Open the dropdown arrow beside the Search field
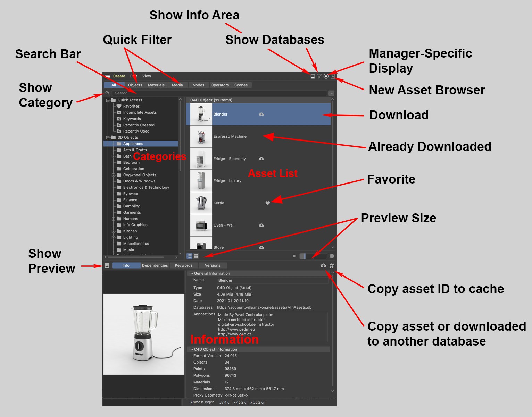Image resolution: width=532 pixels, height=417 pixels. click(x=331, y=93)
